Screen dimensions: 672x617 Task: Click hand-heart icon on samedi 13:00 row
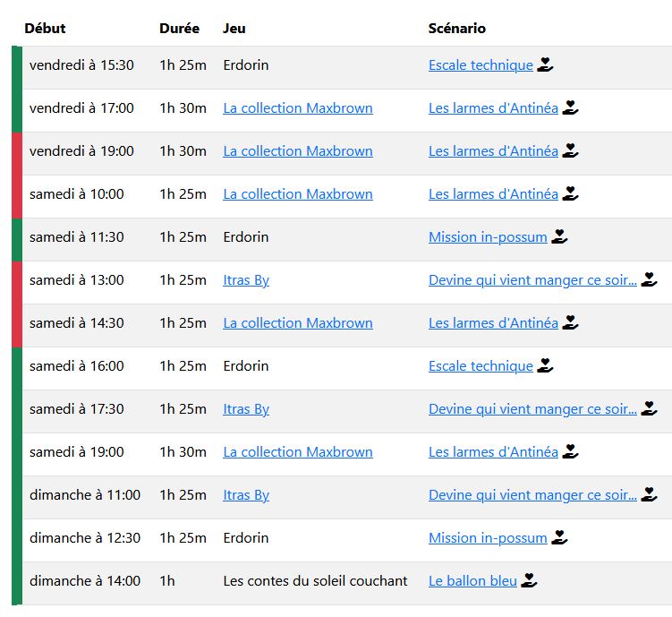click(649, 279)
